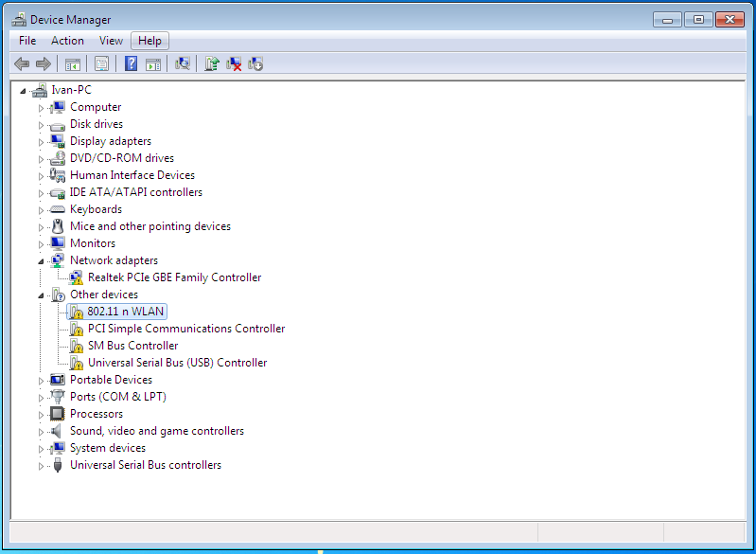Expand the Display adapters node
756x554 pixels.
[41, 142]
